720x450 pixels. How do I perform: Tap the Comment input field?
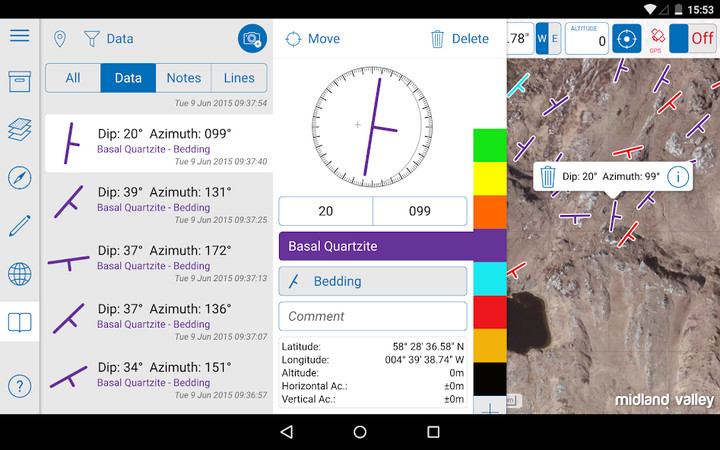(372, 316)
